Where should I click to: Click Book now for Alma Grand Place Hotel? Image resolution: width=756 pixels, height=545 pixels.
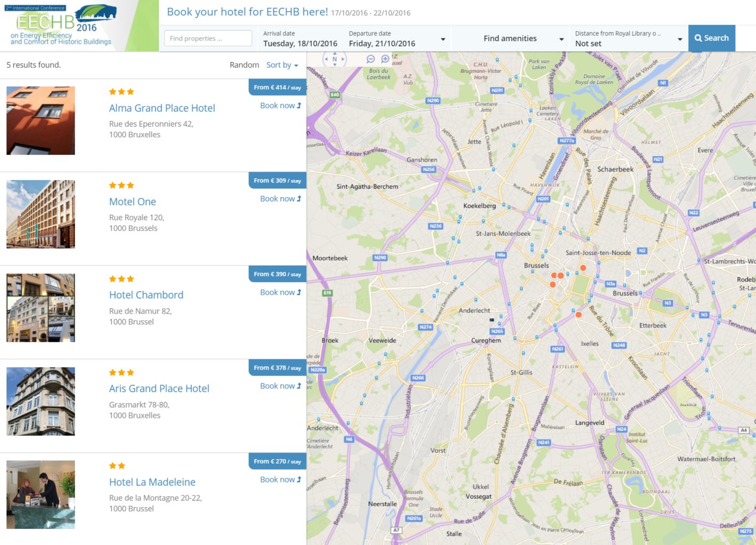pos(280,106)
